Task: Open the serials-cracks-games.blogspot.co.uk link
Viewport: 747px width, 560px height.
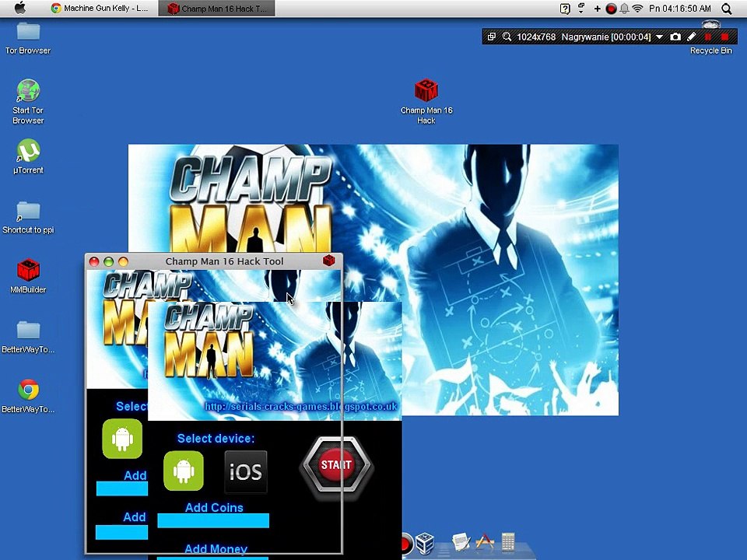Action: 300,407
